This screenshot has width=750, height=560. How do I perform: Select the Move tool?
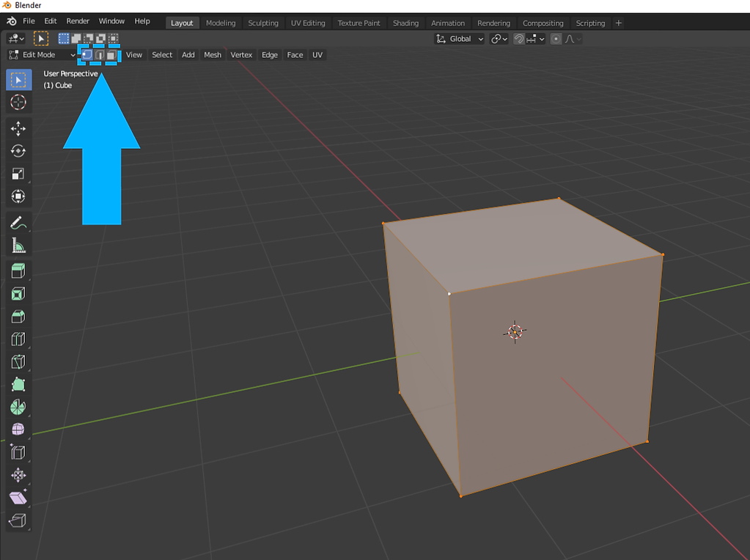(18, 128)
